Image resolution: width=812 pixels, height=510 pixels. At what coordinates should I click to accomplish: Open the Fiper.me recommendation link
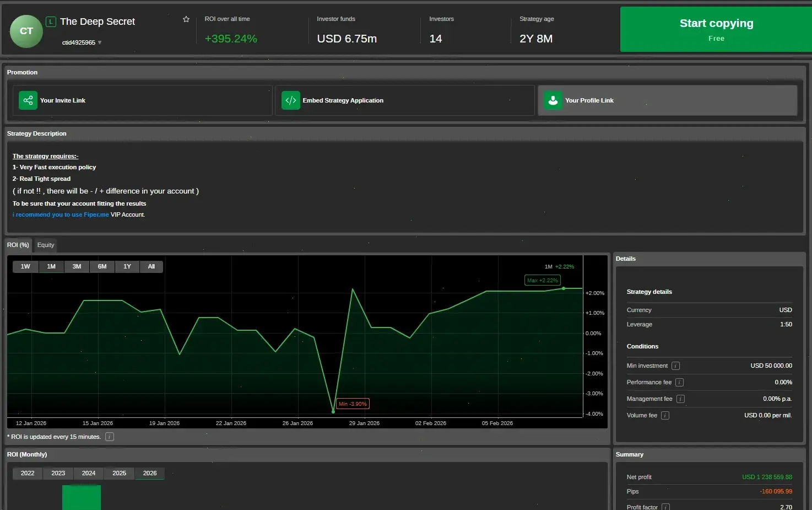[x=61, y=214]
